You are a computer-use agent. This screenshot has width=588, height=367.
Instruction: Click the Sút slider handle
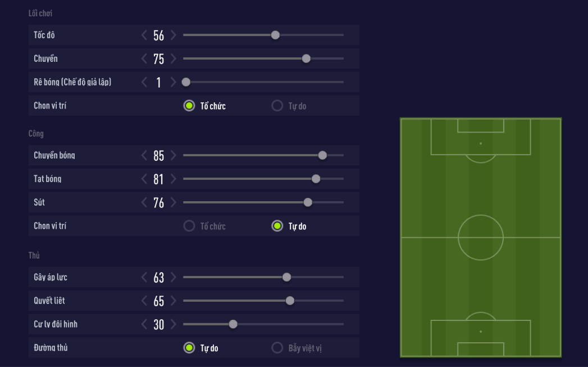click(x=308, y=202)
